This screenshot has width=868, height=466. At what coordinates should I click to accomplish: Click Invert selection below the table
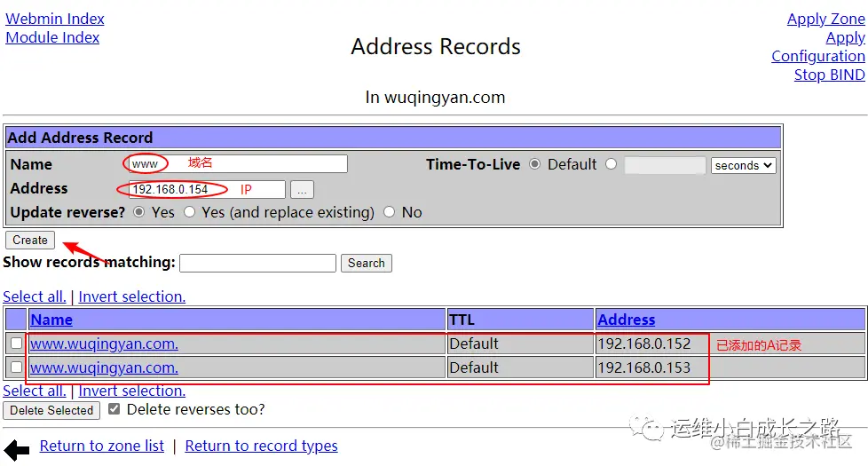click(x=131, y=391)
